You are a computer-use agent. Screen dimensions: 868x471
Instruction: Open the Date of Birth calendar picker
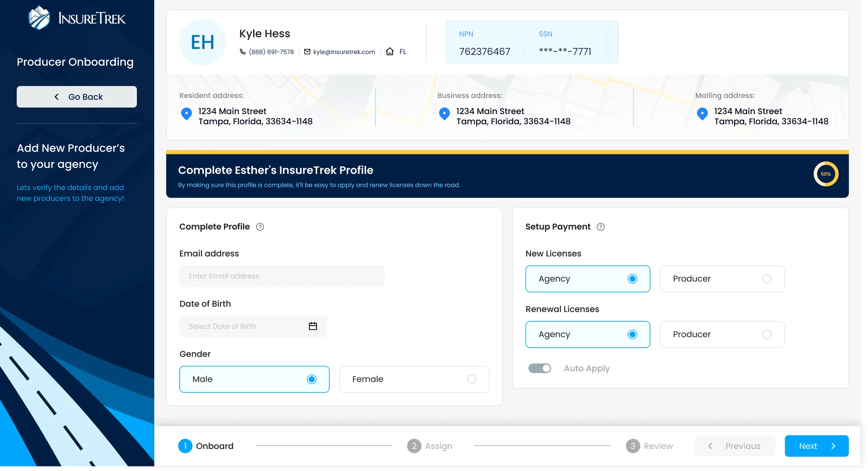(x=313, y=326)
